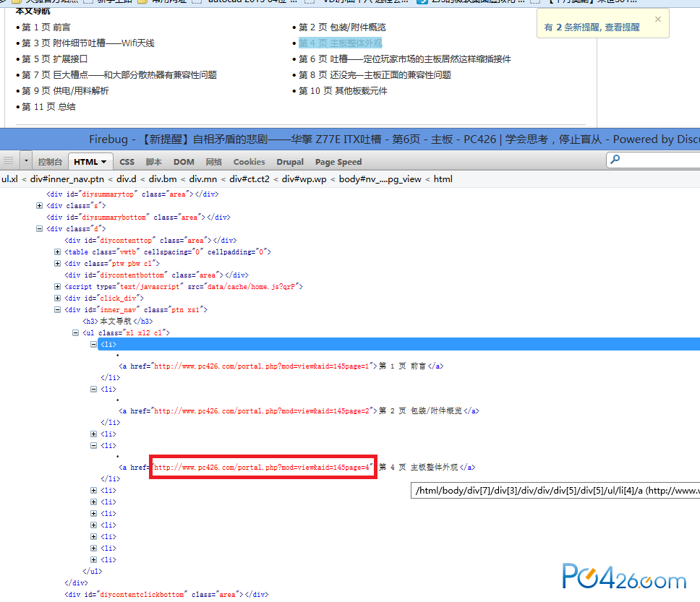The image size is (700, 602).
Task: Jump to 第 11 页 总结
Action: tap(48, 107)
